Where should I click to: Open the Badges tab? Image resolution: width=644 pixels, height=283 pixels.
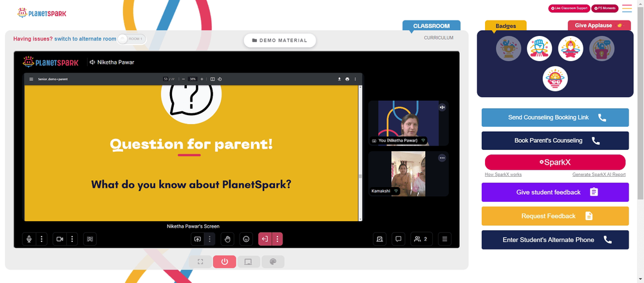tap(506, 26)
